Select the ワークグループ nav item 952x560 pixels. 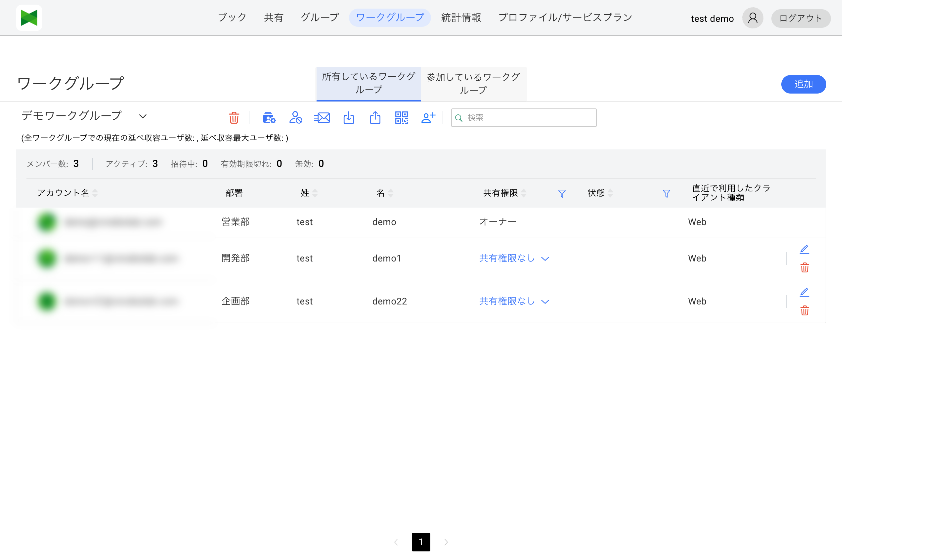pos(390,18)
